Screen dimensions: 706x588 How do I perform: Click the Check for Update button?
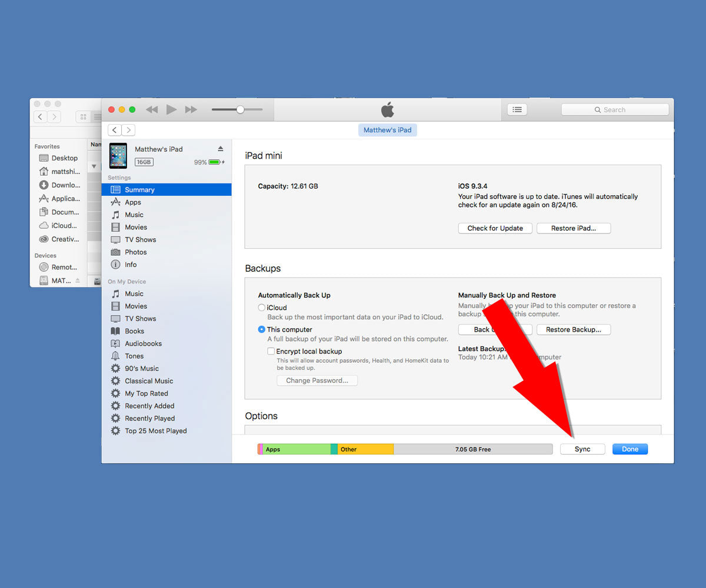click(x=495, y=228)
